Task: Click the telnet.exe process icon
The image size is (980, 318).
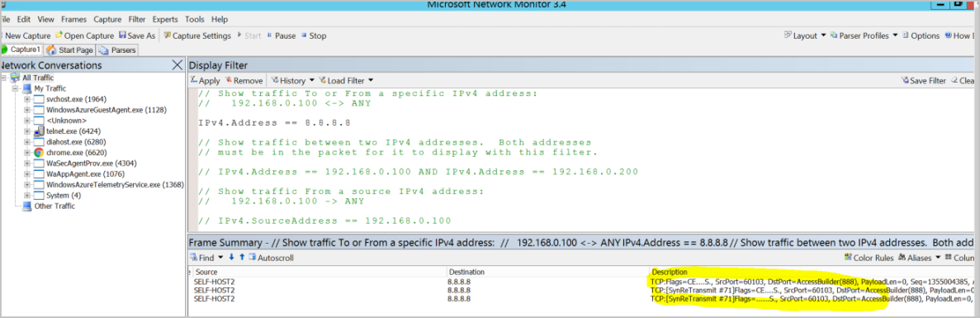Action: point(38,131)
